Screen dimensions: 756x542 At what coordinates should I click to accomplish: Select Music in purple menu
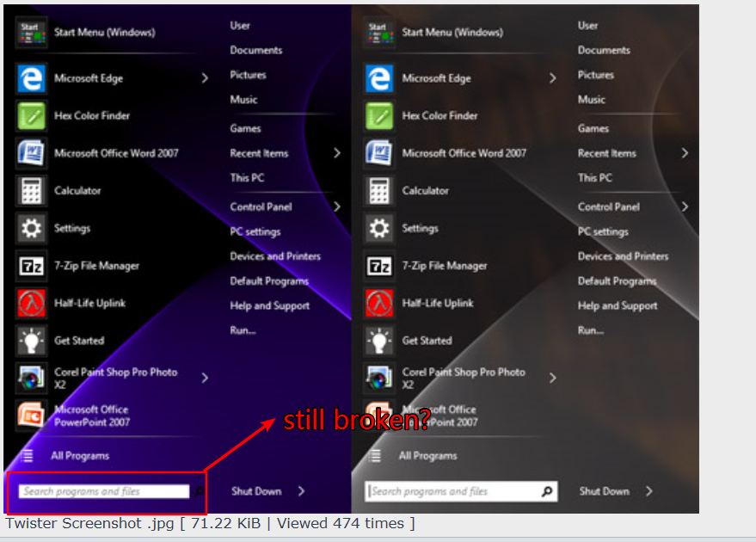click(243, 99)
